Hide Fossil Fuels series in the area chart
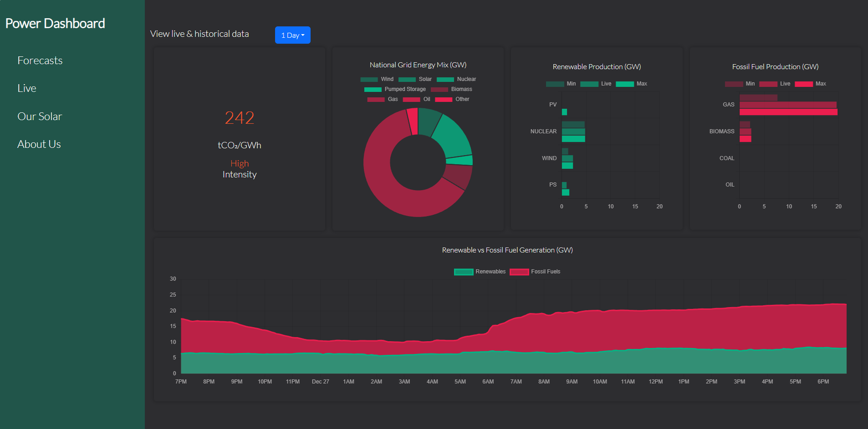 tap(535, 272)
